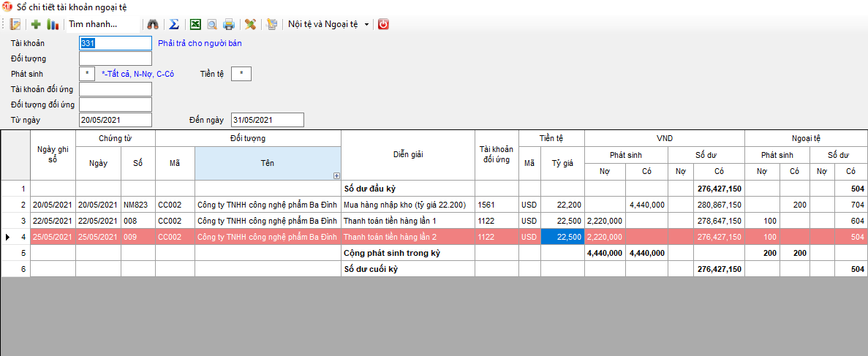Click the 'Đến ngày' date field

pos(267,120)
